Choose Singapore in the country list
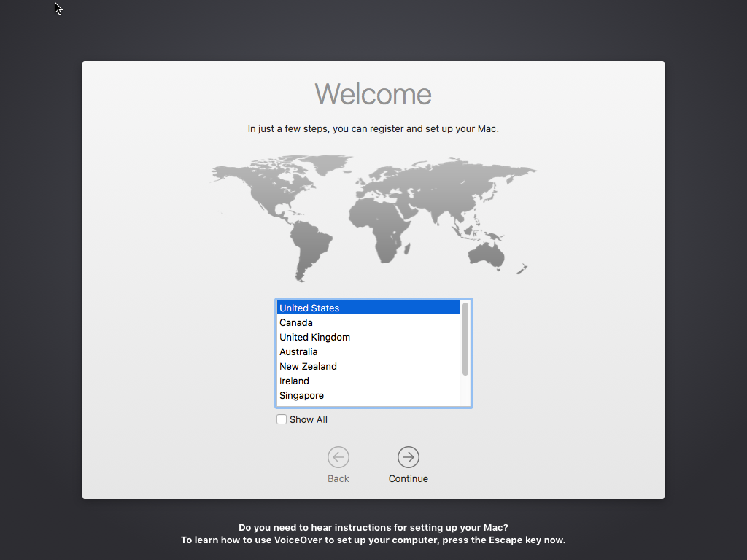 [x=301, y=395]
